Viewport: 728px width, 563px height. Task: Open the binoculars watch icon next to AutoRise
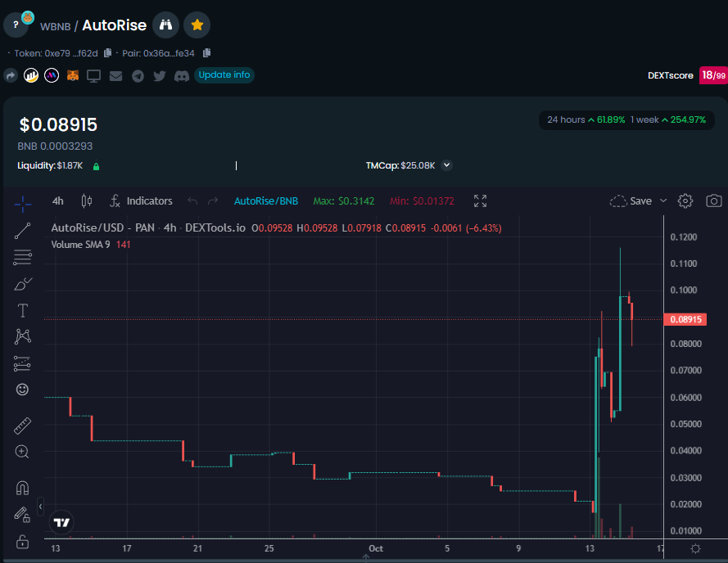pyautogui.click(x=165, y=25)
